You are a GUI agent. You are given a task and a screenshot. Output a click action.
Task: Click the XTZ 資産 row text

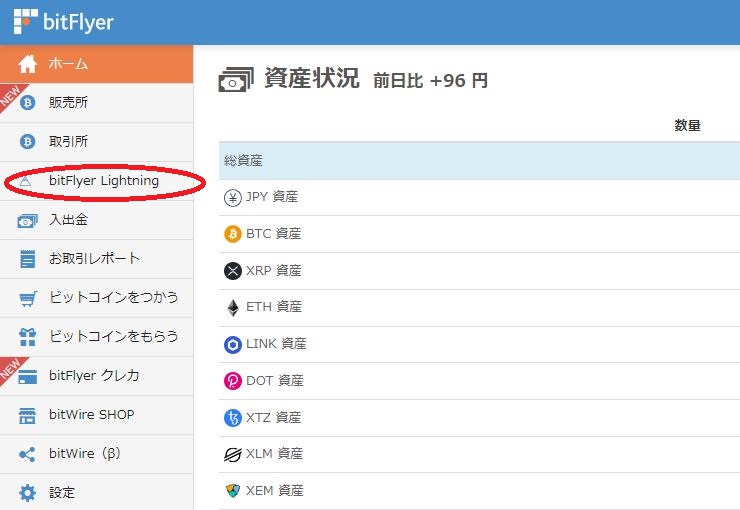tap(274, 418)
